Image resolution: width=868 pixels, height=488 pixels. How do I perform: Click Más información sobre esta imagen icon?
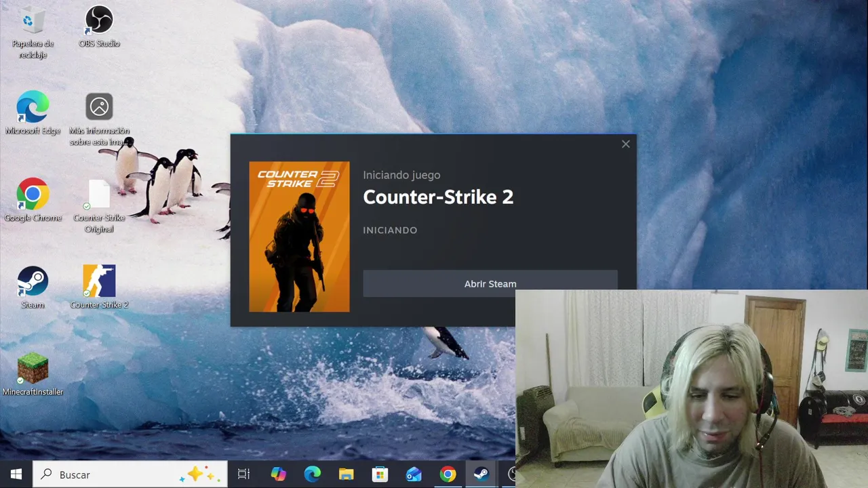click(99, 119)
